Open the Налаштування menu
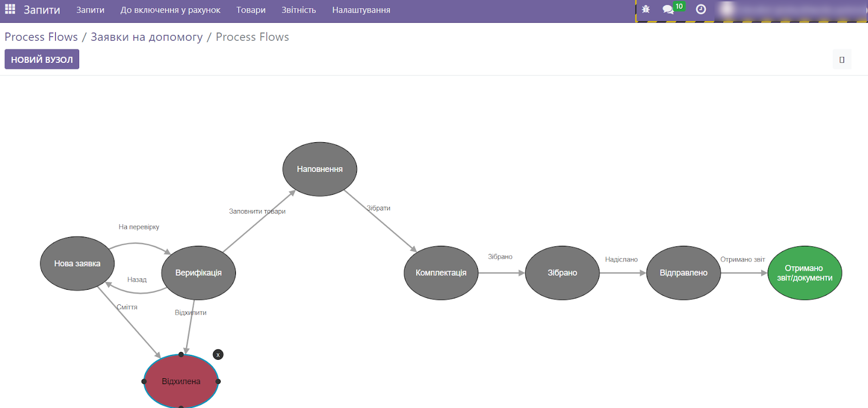This screenshot has height=408, width=868. click(x=361, y=10)
